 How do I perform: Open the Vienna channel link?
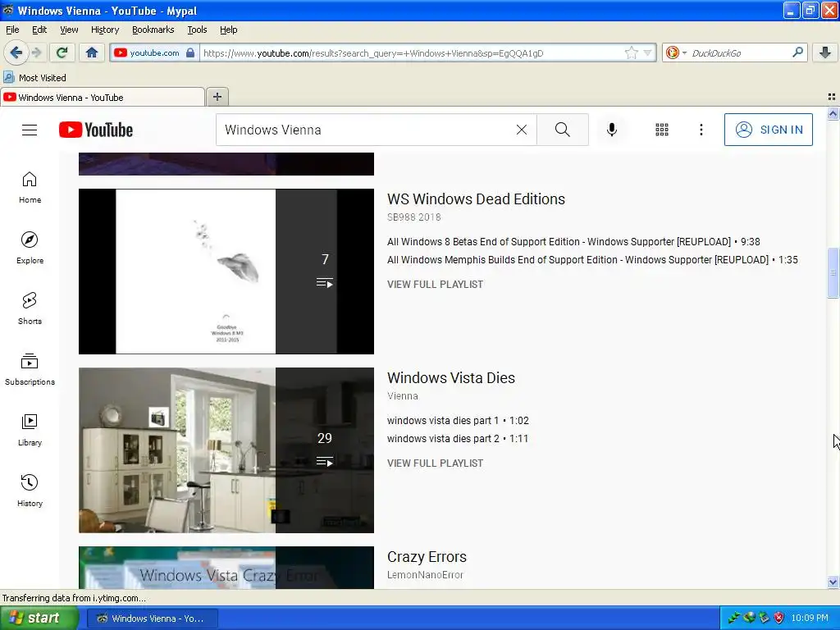[x=402, y=396]
